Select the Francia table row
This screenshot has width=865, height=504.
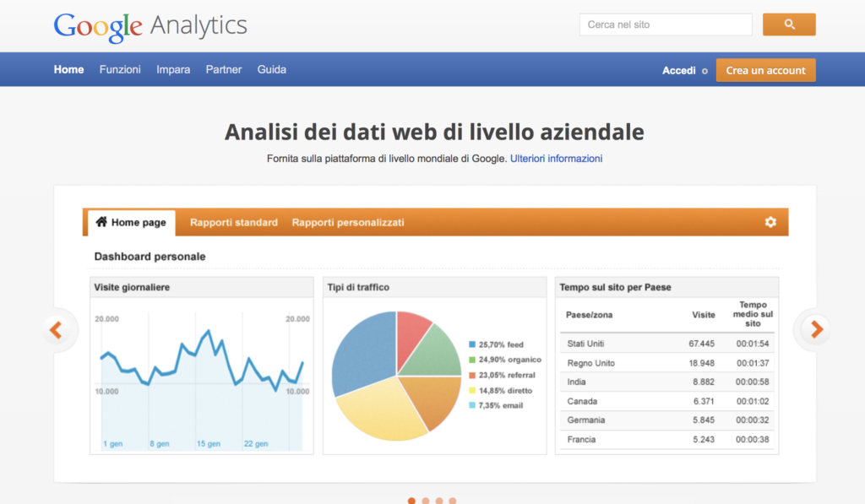click(667, 440)
